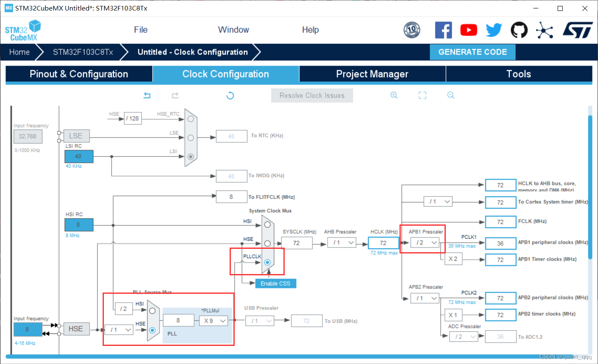Click the HSE input frequency 8 field

28,329
